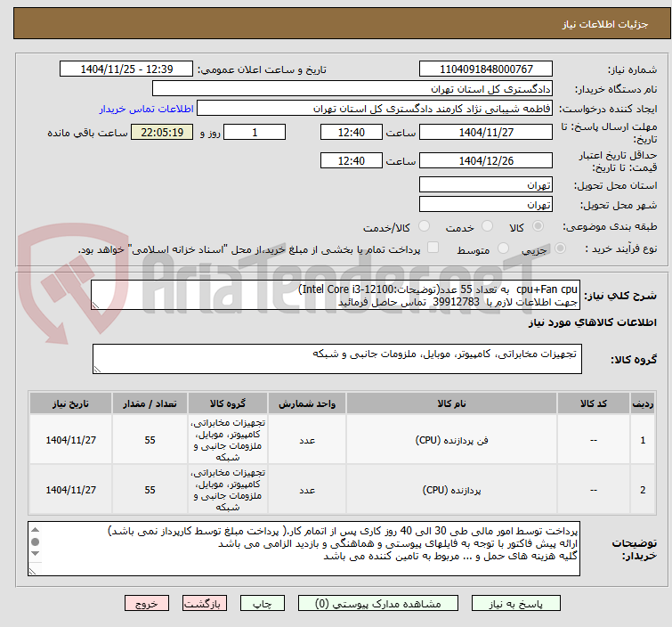Select the کالا/خدمت radio button
Screen dimensions: 672x627
pyautogui.click(x=424, y=226)
